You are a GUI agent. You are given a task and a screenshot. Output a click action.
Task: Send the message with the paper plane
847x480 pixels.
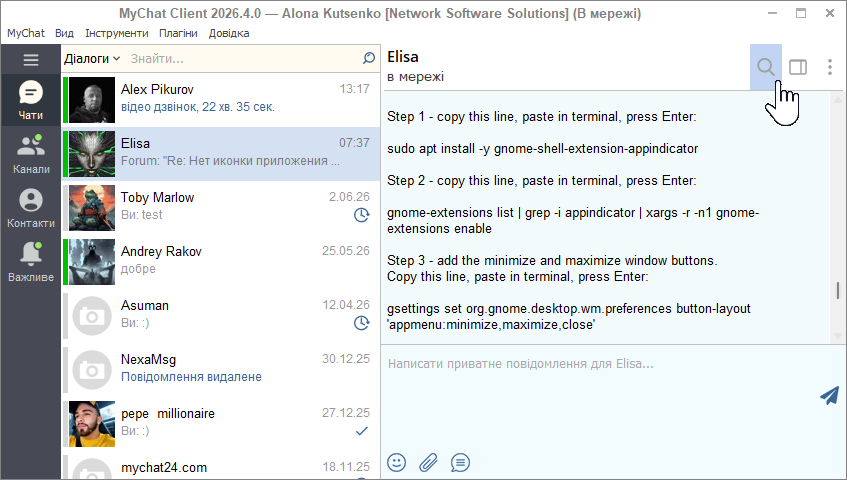tap(829, 395)
